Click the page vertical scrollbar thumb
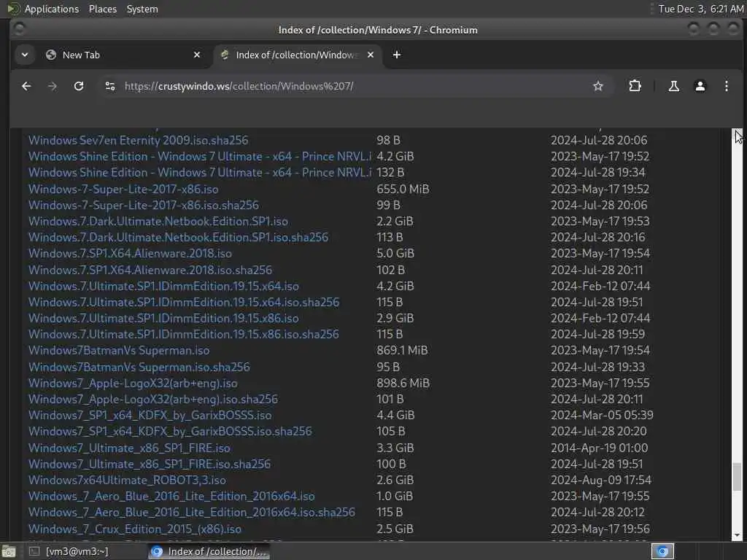 tap(737, 476)
